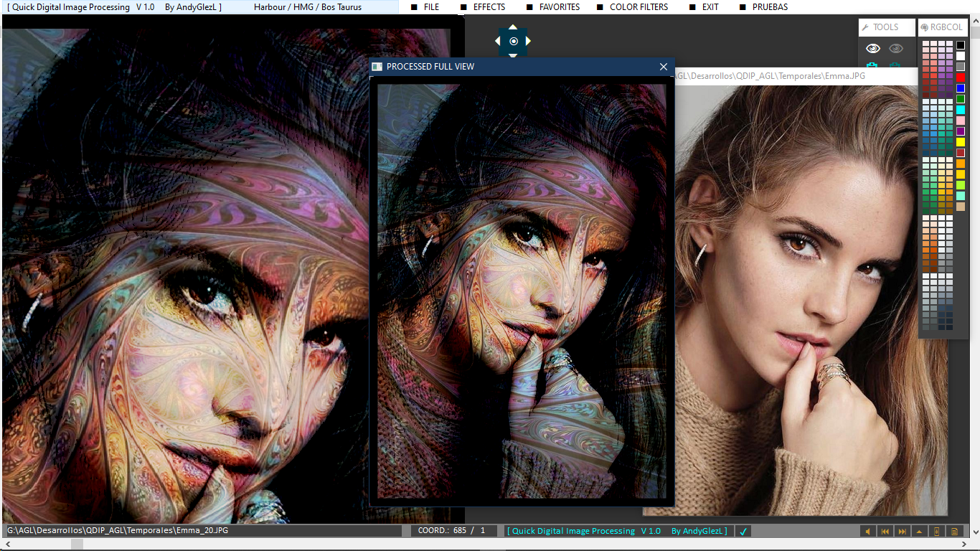Pick the pure red swatch in the palette
The height and width of the screenshot is (551, 980).
pos(961,77)
